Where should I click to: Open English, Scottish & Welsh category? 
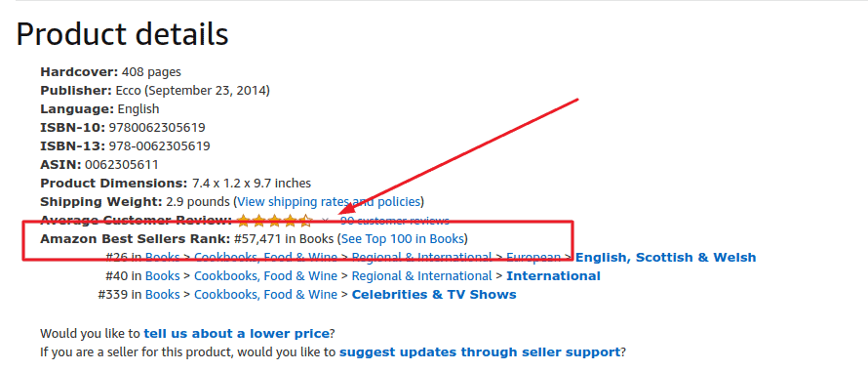tap(665, 258)
